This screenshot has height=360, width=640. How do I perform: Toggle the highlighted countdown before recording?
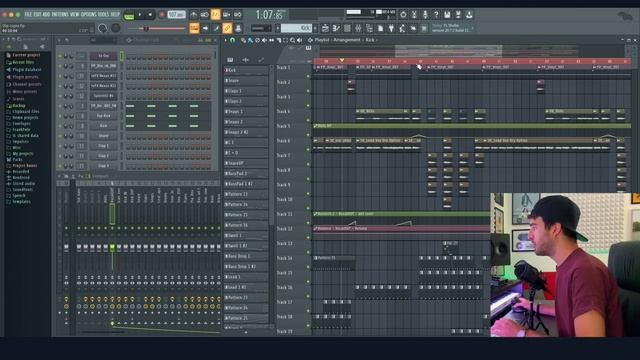click(x=216, y=15)
